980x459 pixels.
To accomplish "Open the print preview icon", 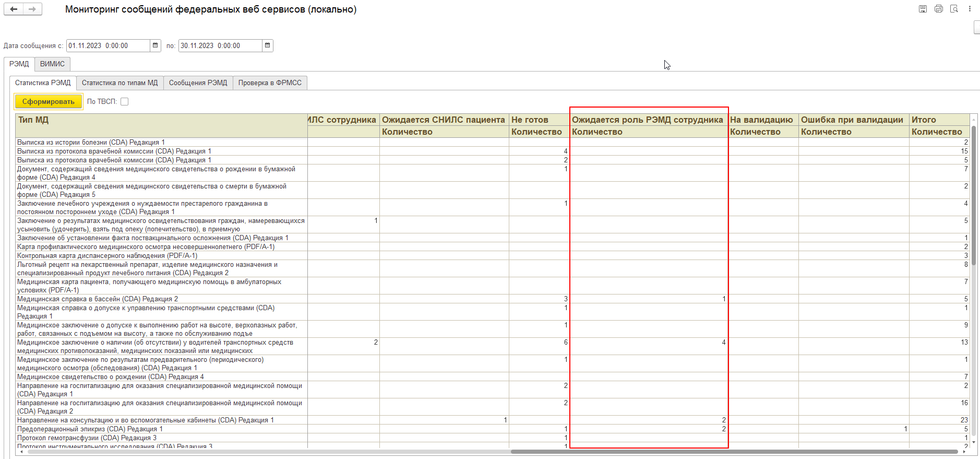I will pos(954,9).
